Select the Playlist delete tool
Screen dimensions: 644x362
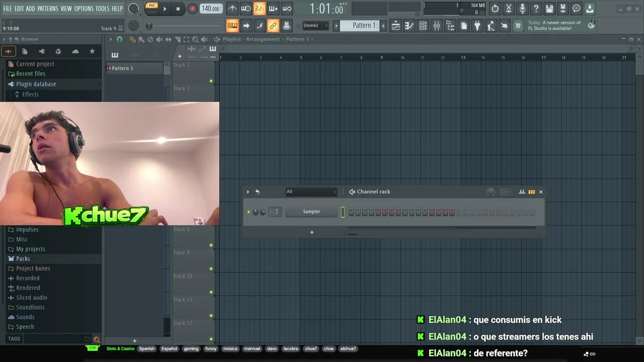tap(150, 39)
